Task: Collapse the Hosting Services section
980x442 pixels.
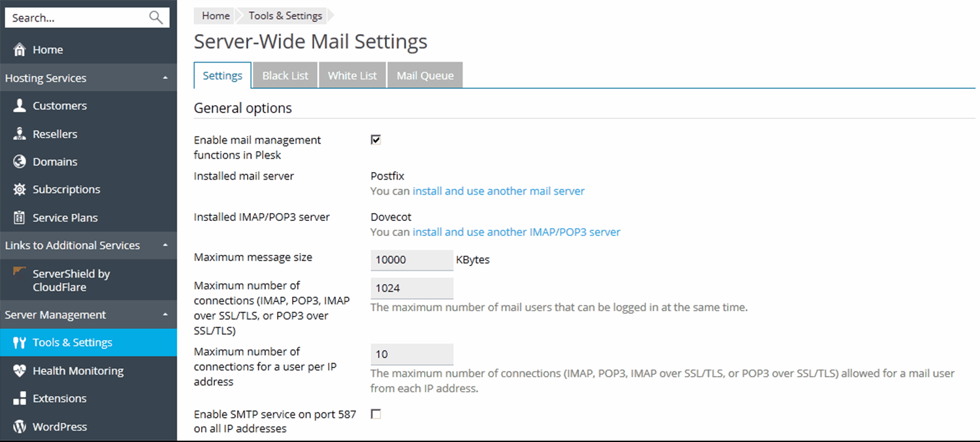Action: [x=165, y=78]
